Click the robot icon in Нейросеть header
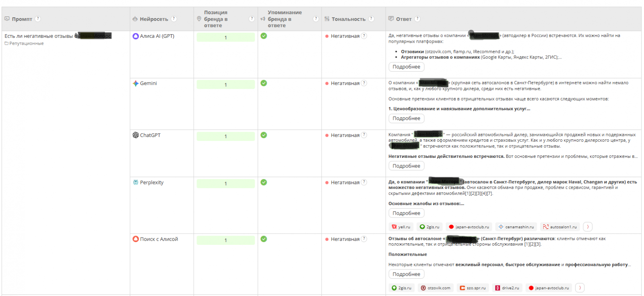This screenshot has width=644, height=296. click(x=135, y=19)
